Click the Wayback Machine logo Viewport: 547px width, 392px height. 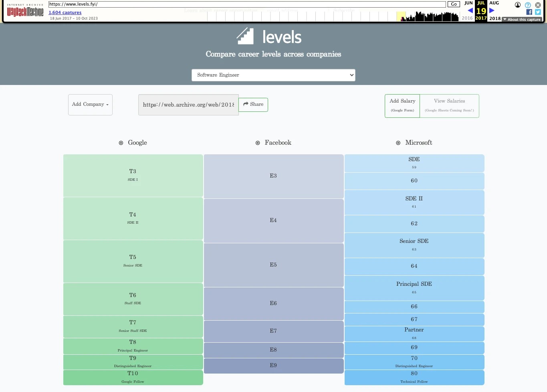click(25, 11)
